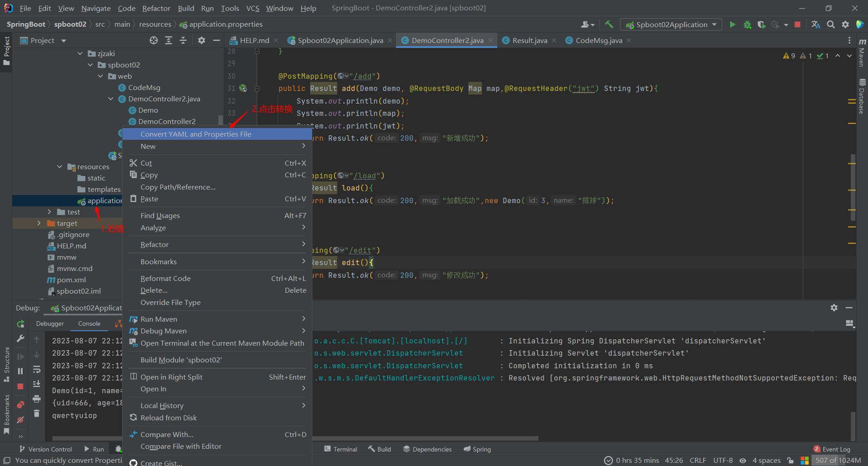Click Expand All icon in Project panel
The width and height of the screenshot is (868, 466).
tap(169, 40)
